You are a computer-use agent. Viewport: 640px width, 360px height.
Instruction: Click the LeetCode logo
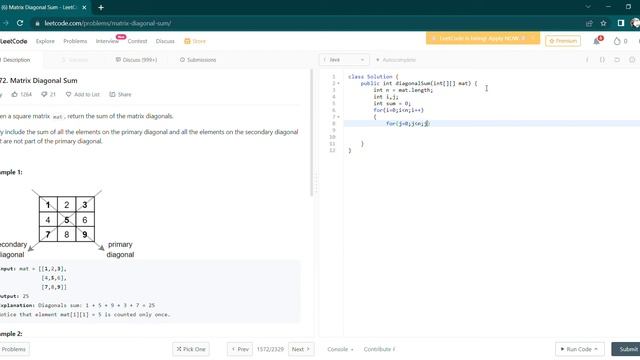pos(13,41)
